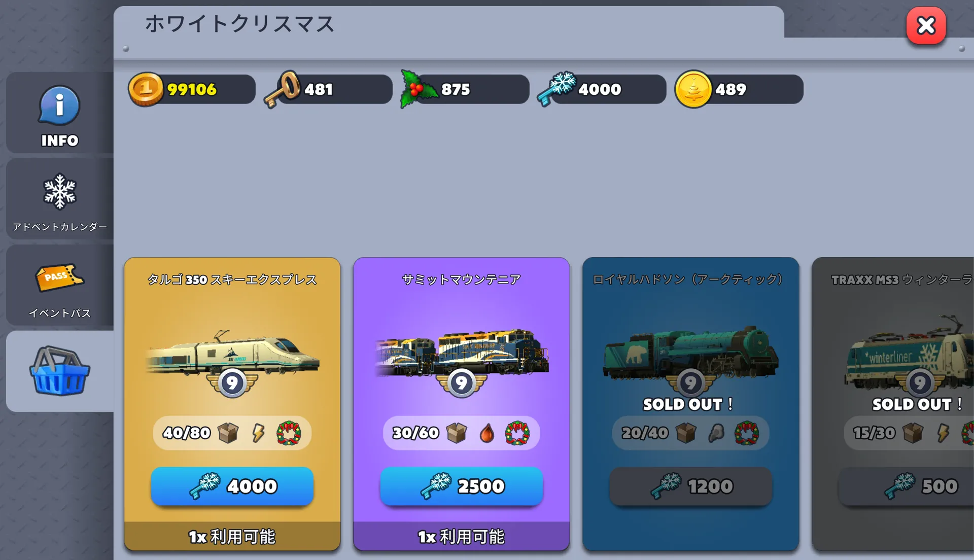974x560 pixels.
Task: Buy Talgo 350 for 4000 snowflake keys
Action: (232, 486)
